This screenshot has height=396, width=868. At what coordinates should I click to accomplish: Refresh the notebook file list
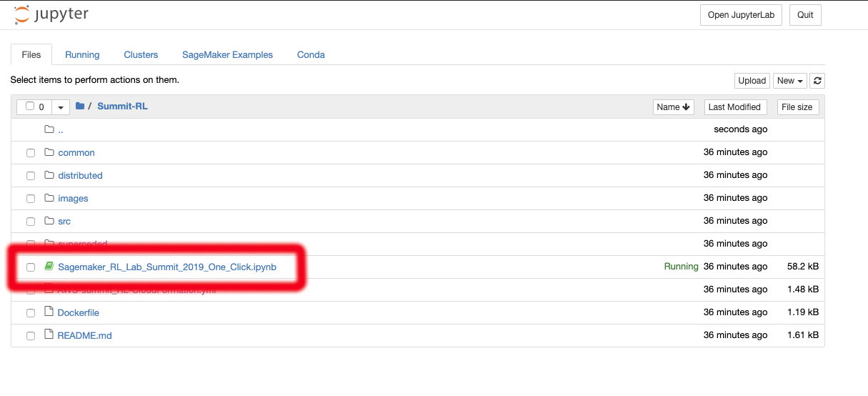818,81
